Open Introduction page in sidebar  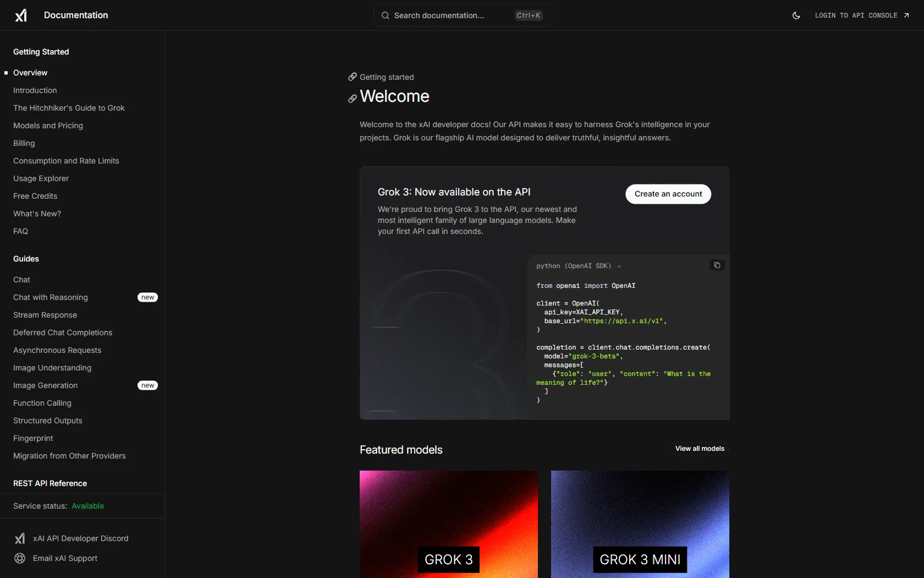(x=35, y=90)
